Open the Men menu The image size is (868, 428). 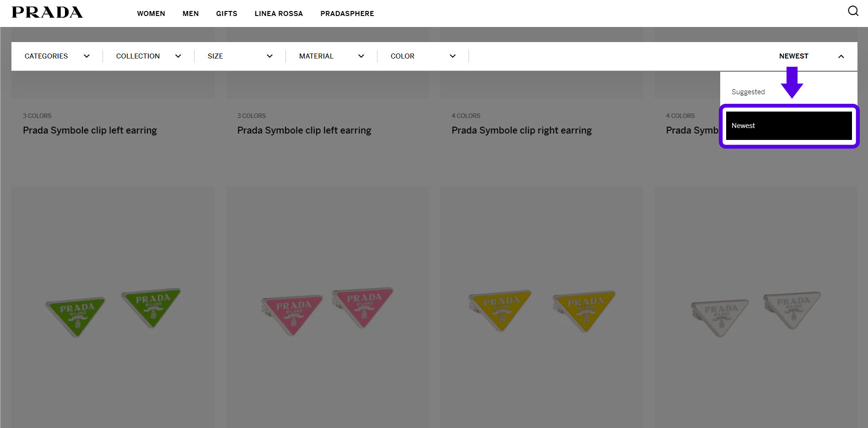point(190,14)
